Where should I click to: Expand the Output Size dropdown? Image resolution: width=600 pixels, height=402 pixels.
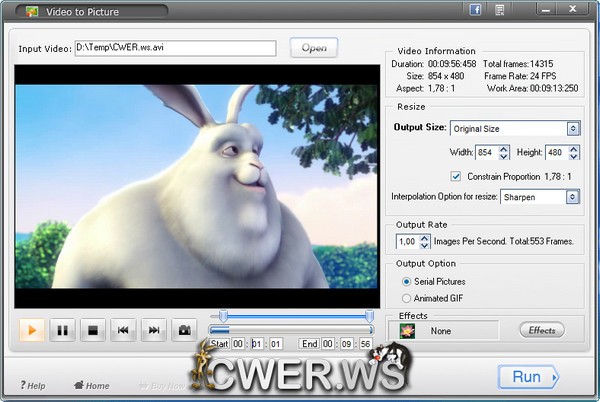[x=573, y=129]
